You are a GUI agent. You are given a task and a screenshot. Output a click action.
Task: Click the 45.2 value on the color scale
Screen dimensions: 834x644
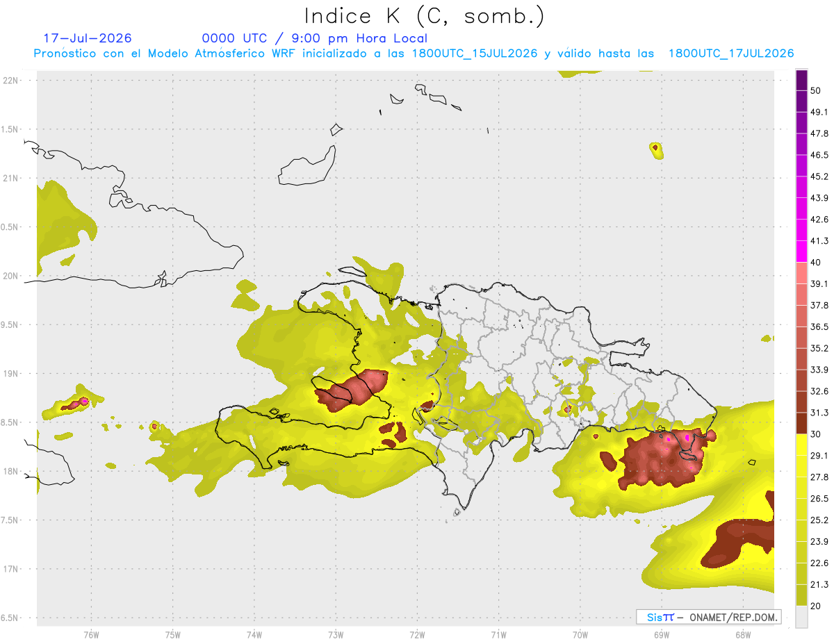coord(819,176)
